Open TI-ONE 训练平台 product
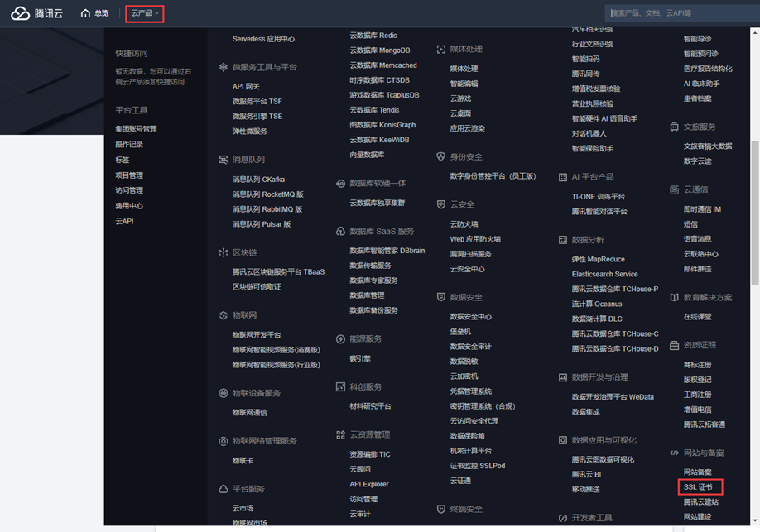Image resolution: width=760 pixels, height=532 pixels. [598, 197]
